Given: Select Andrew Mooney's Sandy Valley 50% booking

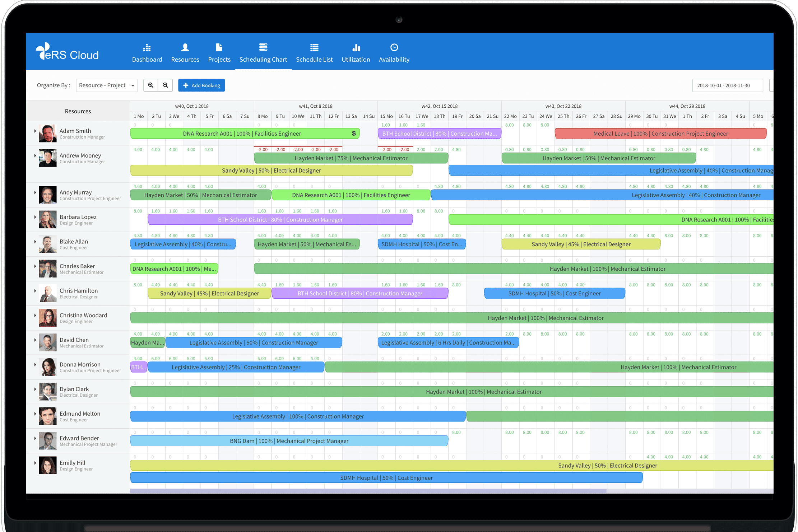Looking at the screenshot, I should click(x=272, y=171).
